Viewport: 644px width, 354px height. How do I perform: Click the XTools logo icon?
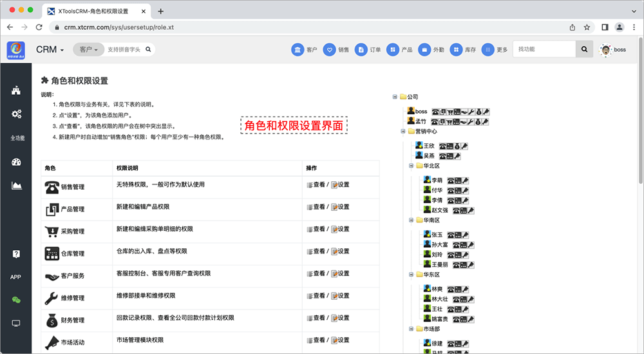click(x=15, y=50)
